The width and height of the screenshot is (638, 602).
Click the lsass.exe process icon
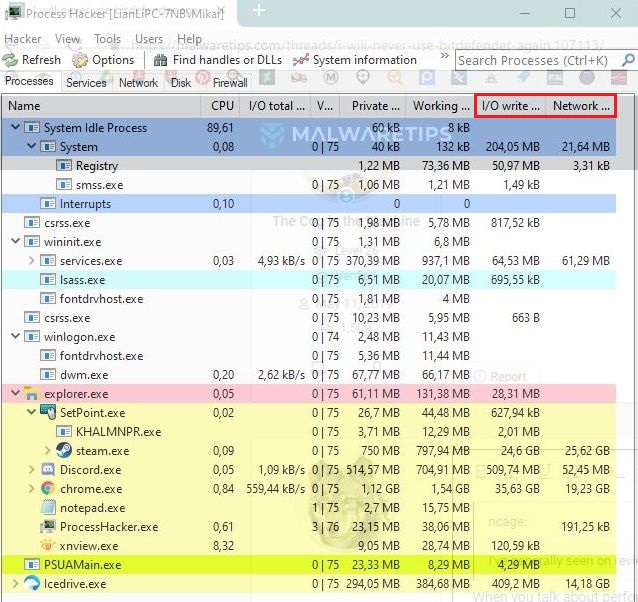(x=48, y=279)
